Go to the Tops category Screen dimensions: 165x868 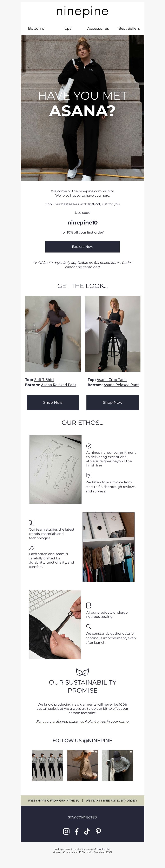[67, 28]
